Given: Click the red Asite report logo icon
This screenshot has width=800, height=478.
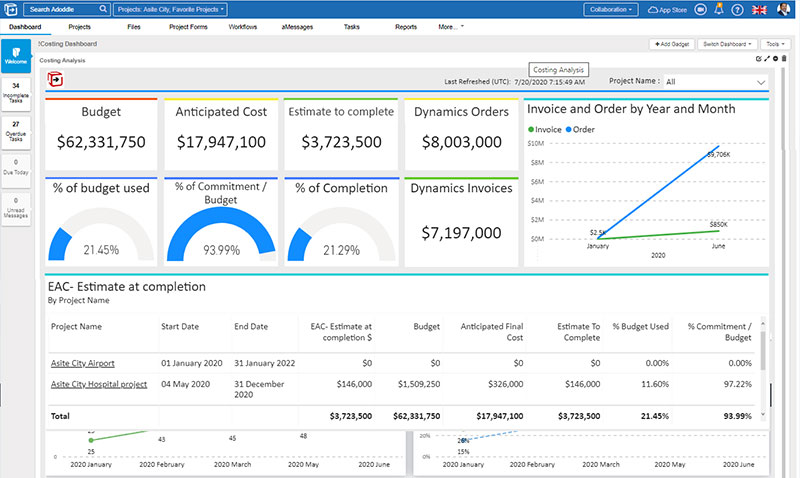Looking at the screenshot, I should click(55, 80).
